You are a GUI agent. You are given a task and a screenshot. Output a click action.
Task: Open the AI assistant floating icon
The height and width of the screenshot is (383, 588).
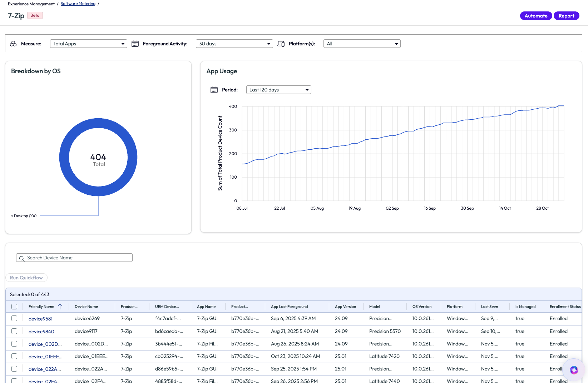pos(574,370)
